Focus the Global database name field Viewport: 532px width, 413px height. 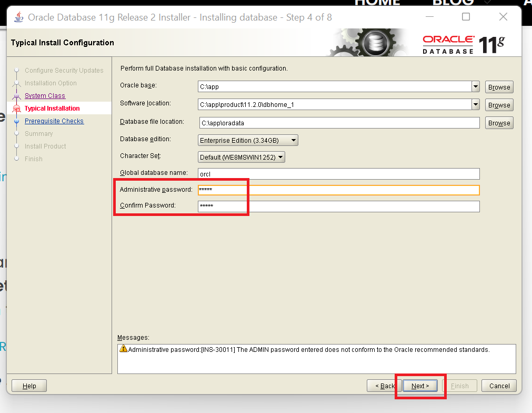338,173
